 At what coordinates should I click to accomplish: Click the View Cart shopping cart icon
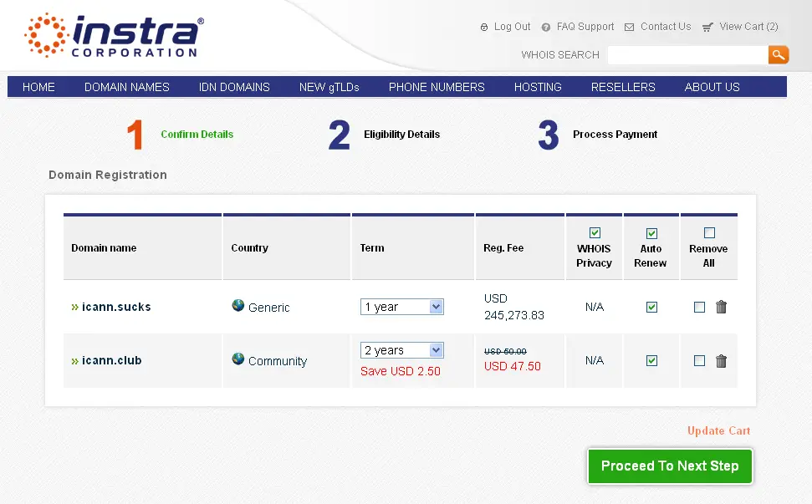click(707, 28)
